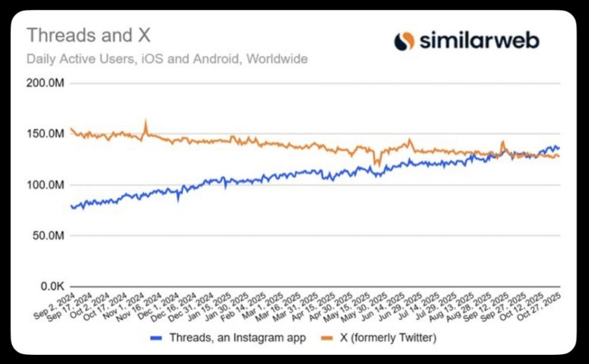
Task: Click the Similarweb logo icon
Action: pos(404,41)
